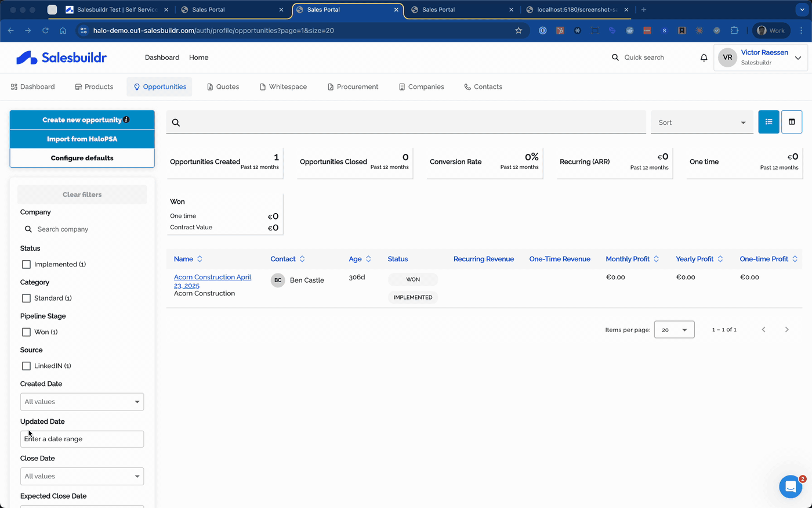Click the Updated Date range field

pyautogui.click(x=82, y=439)
